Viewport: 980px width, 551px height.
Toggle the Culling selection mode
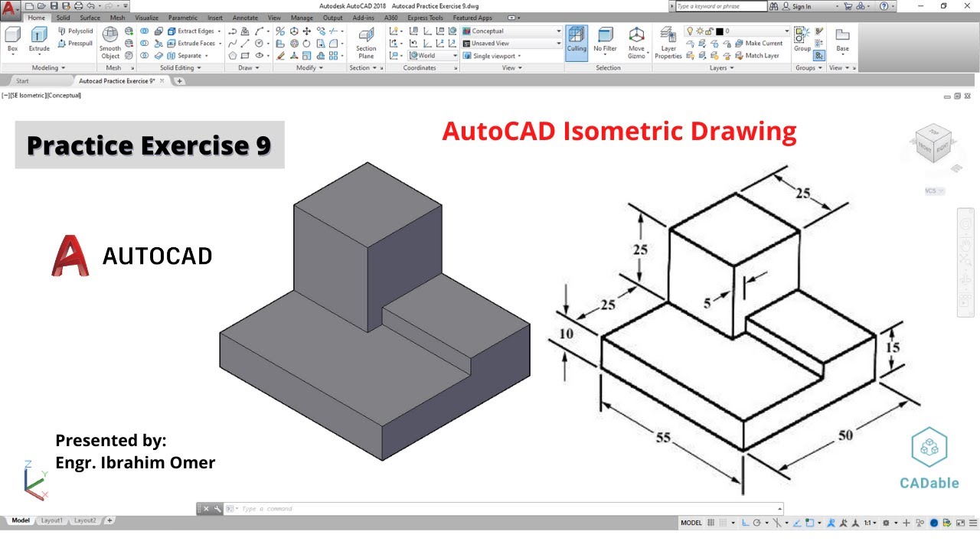pos(577,40)
